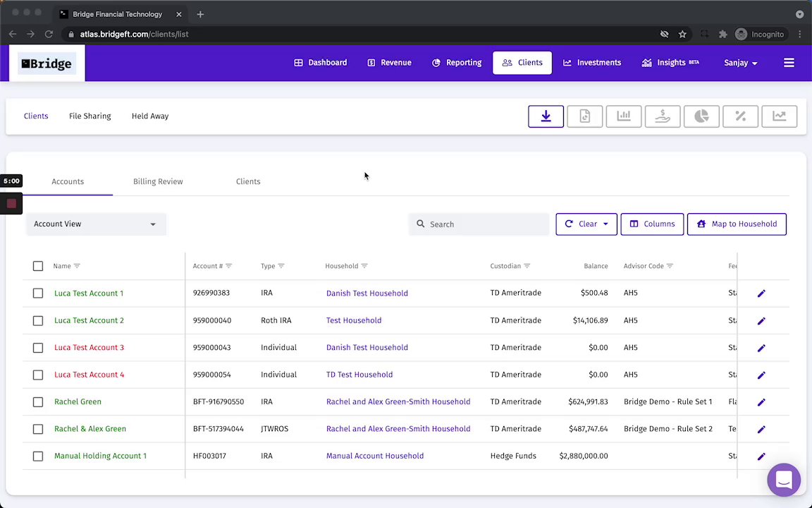This screenshot has height=508, width=812.
Task: Click the download icon button
Action: (x=546, y=116)
